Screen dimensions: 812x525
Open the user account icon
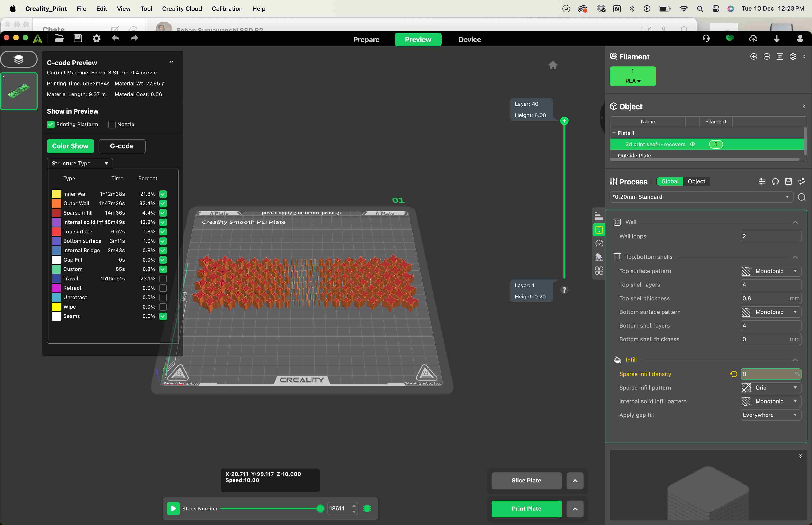point(800,39)
